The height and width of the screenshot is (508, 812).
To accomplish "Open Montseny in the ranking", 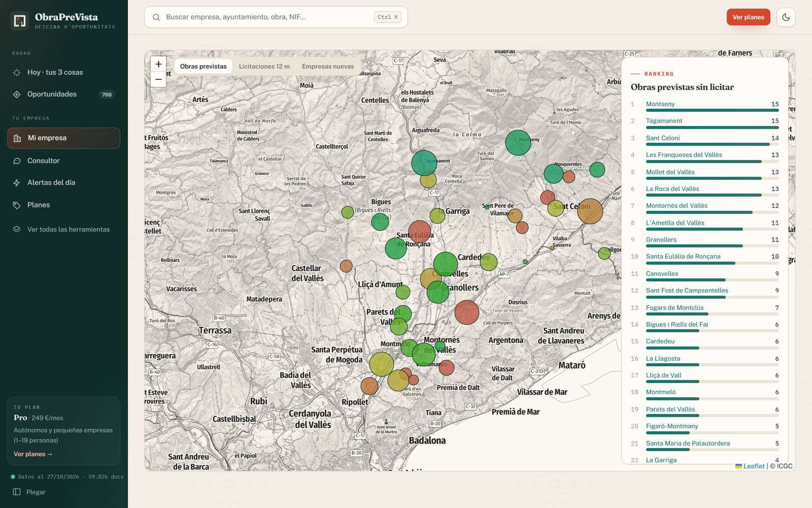I will click(660, 104).
